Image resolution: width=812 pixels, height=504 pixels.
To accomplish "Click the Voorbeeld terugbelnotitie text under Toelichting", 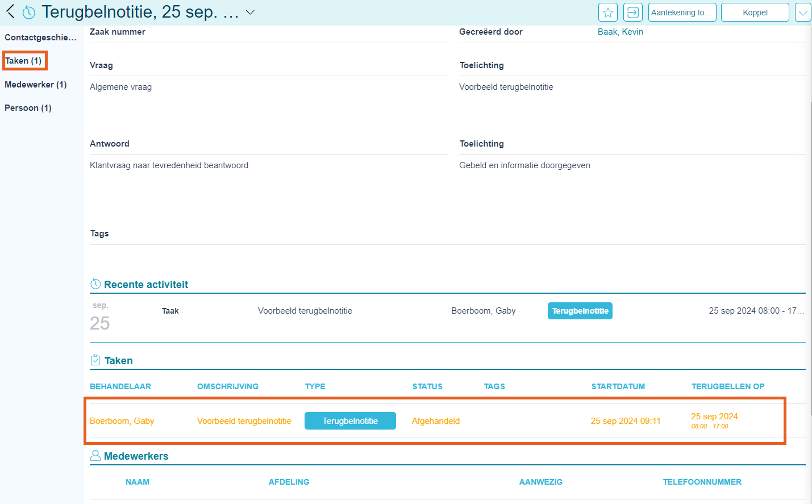I will coord(506,87).
